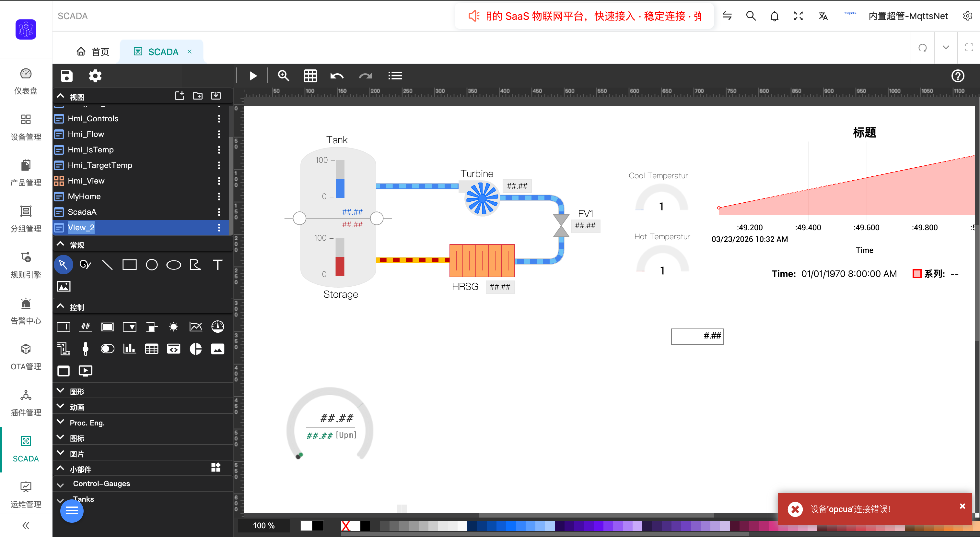Collapse the 控制 section
980x537 pixels.
[x=60, y=306]
